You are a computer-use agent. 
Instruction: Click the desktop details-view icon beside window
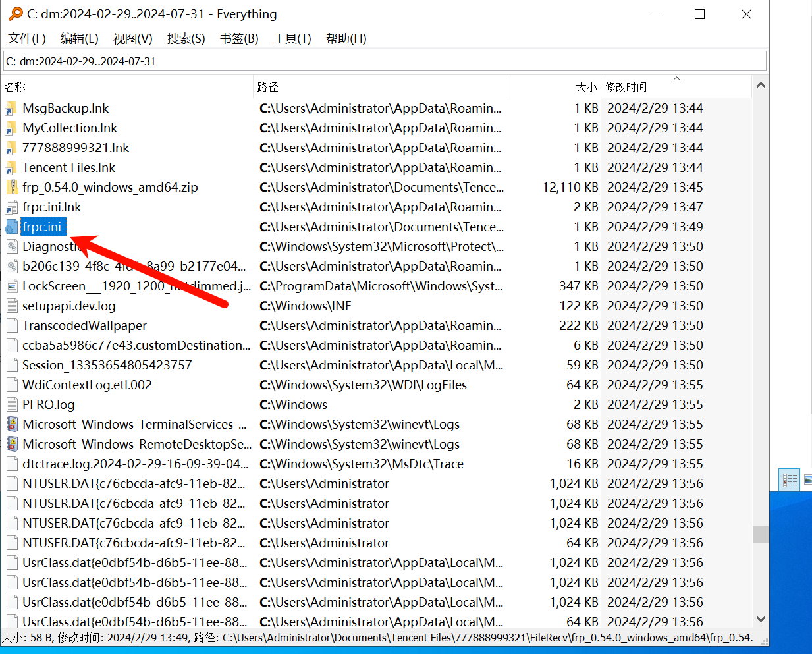pos(788,479)
